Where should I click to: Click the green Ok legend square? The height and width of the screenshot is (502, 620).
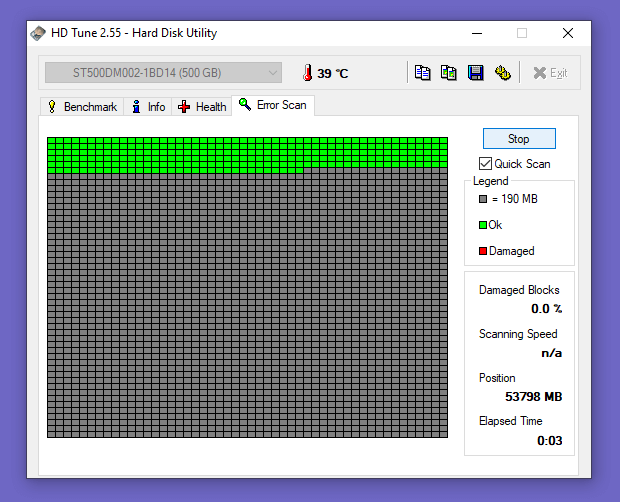(483, 225)
